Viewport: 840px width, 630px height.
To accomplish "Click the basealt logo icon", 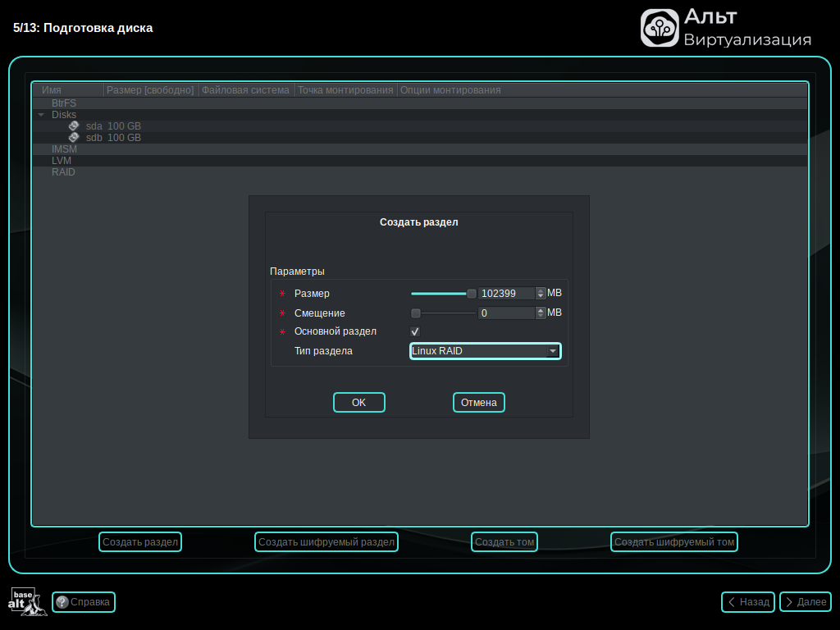I will tap(27, 601).
